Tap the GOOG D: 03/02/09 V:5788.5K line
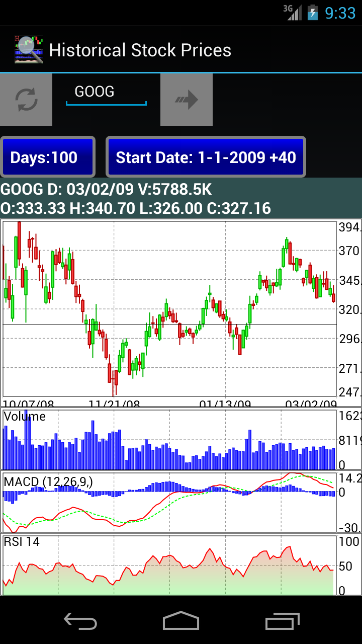 click(106, 190)
